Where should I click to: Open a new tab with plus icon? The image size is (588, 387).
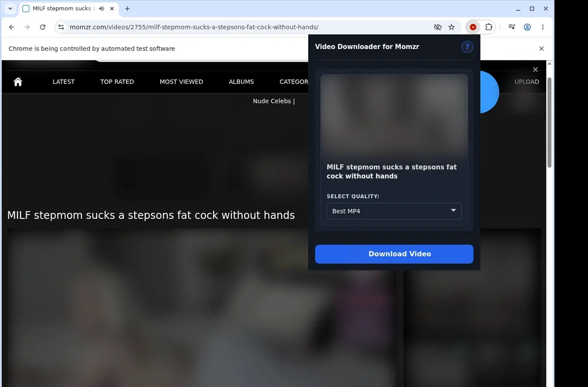pos(127,9)
